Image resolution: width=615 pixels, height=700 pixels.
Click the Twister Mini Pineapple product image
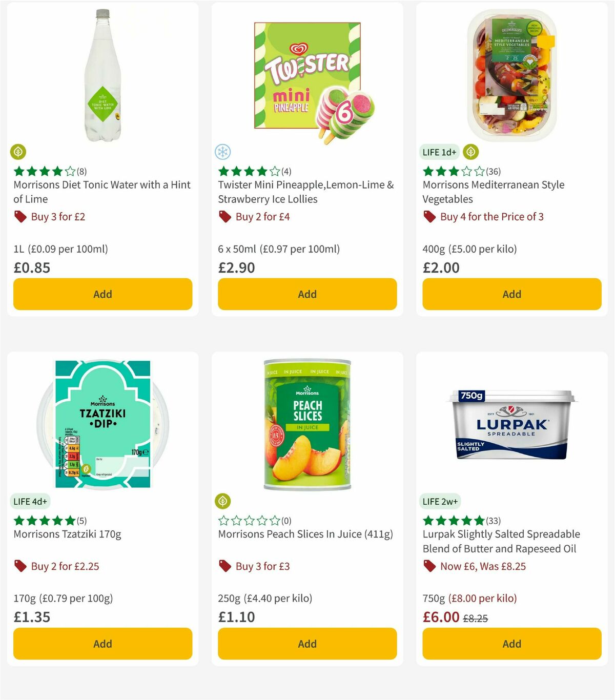click(306, 75)
